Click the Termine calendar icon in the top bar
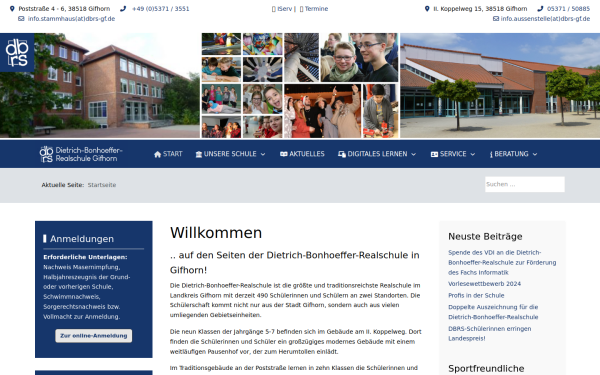600x375 pixels. click(302, 9)
